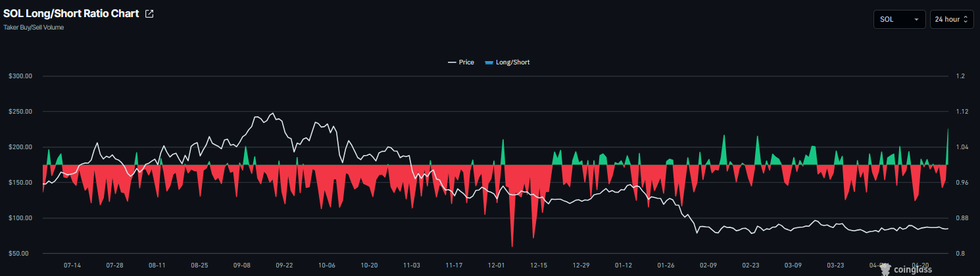The image size is (980, 276).
Task: Click the blue Long/Short legend marker
Action: pyautogui.click(x=488, y=62)
